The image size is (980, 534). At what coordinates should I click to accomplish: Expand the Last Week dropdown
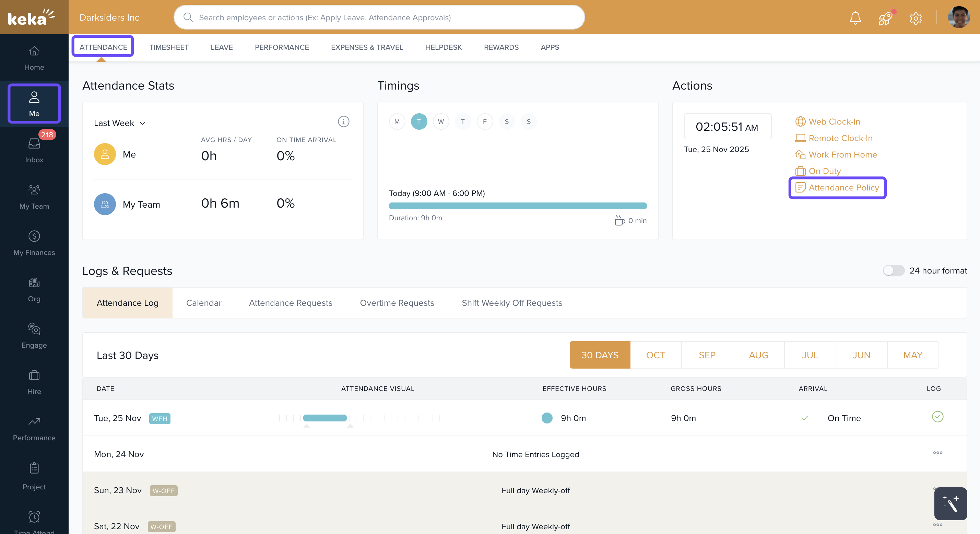[119, 123]
